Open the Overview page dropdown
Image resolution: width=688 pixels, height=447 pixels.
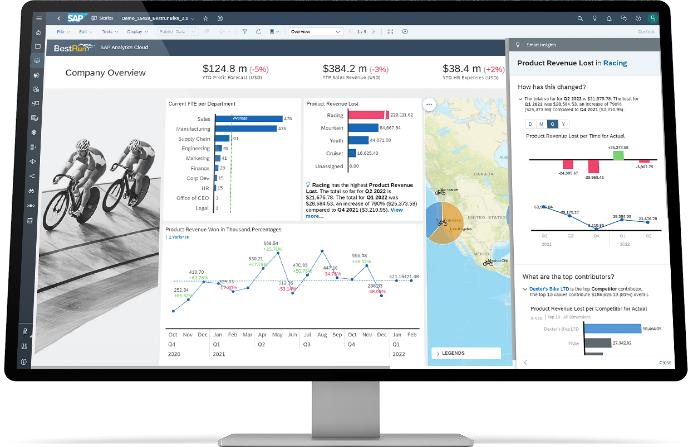tap(315, 32)
